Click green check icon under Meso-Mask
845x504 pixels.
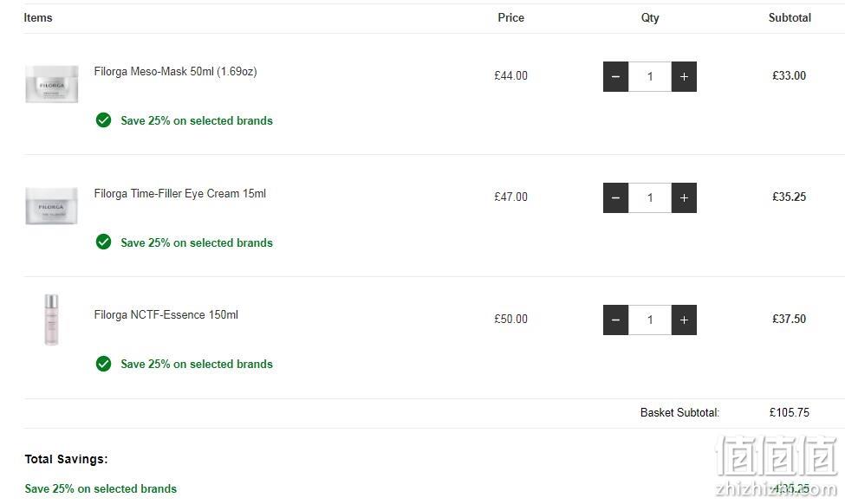click(x=103, y=120)
